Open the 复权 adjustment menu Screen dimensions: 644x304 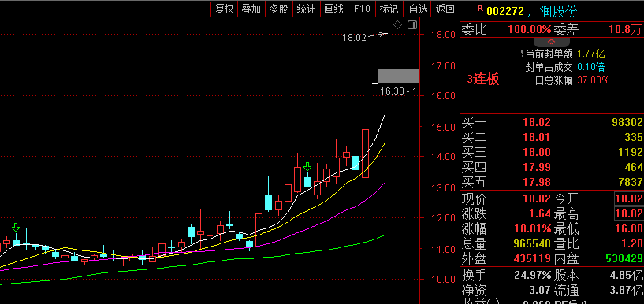(225, 9)
